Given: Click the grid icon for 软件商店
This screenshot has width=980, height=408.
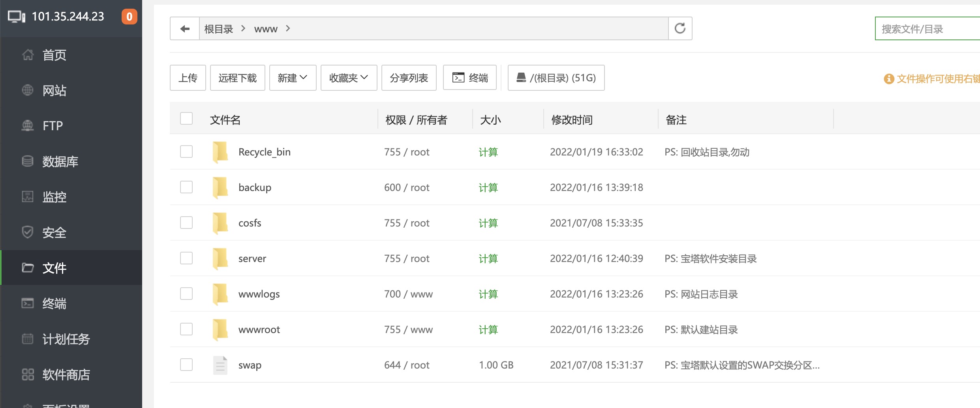Looking at the screenshot, I should (28, 374).
